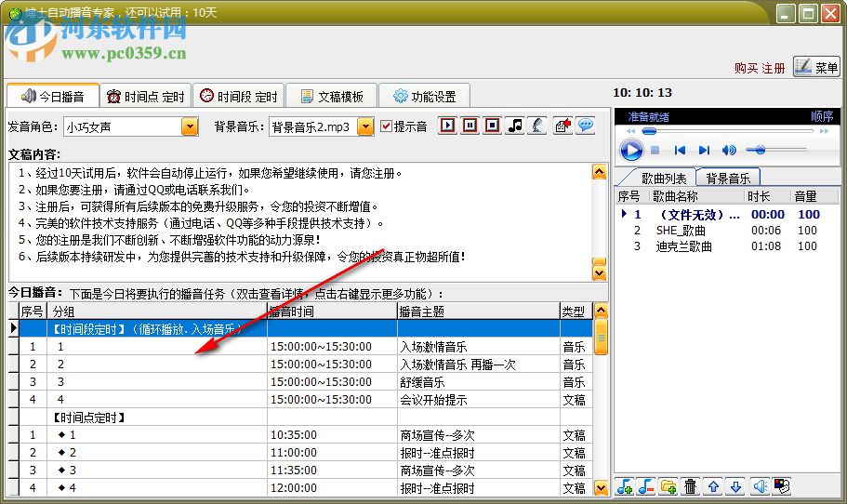847x504 pixels.
Task: Click the task list scrollbar thumb
Action: [x=601, y=337]
